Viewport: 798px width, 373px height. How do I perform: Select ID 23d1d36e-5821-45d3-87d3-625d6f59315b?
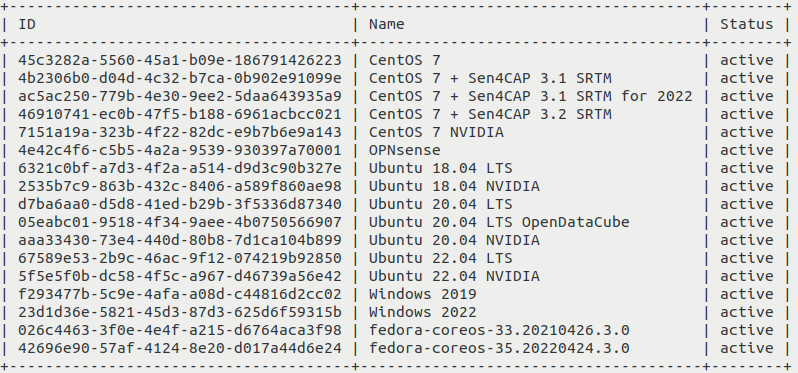tap(180, 312)
